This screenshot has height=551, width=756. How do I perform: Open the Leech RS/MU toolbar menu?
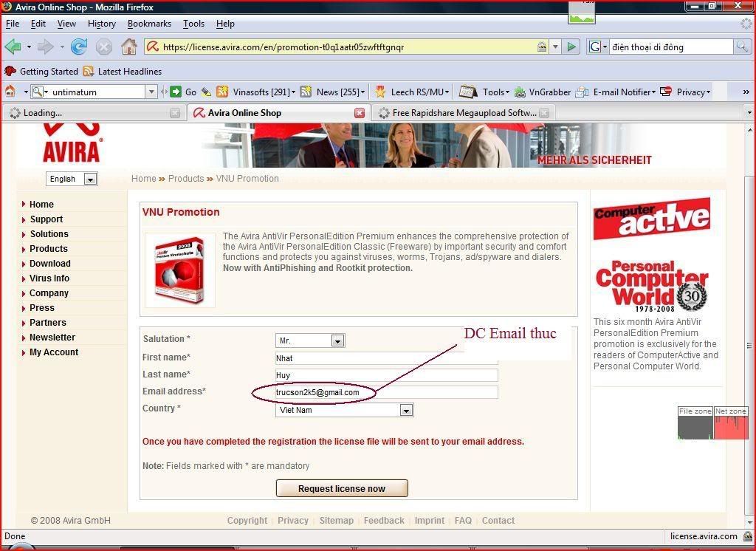(412, 92)
